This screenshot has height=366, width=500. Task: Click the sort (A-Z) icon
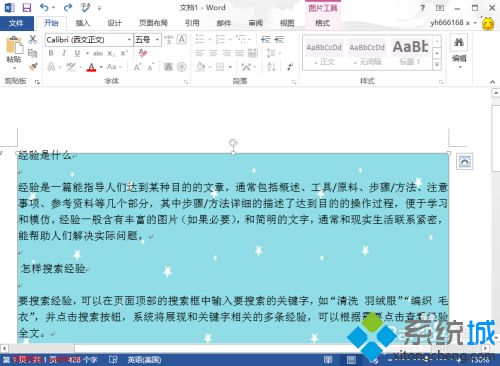point(271,67)
